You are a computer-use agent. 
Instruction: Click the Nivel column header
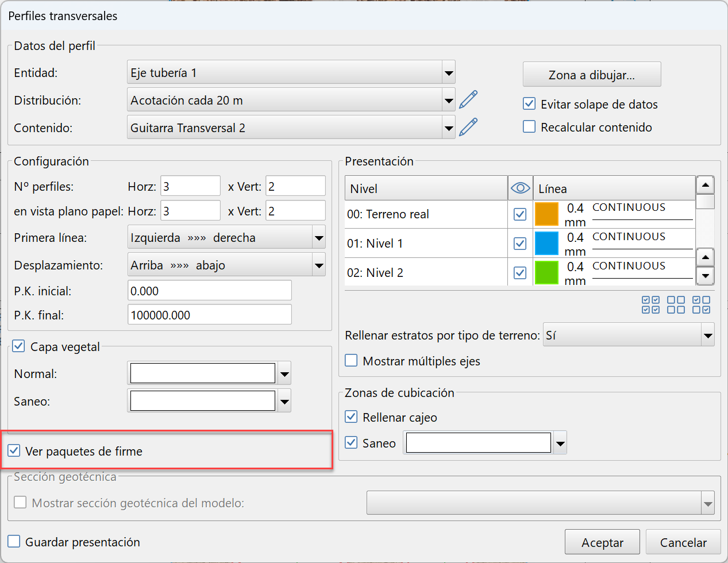tap(426, 188)
